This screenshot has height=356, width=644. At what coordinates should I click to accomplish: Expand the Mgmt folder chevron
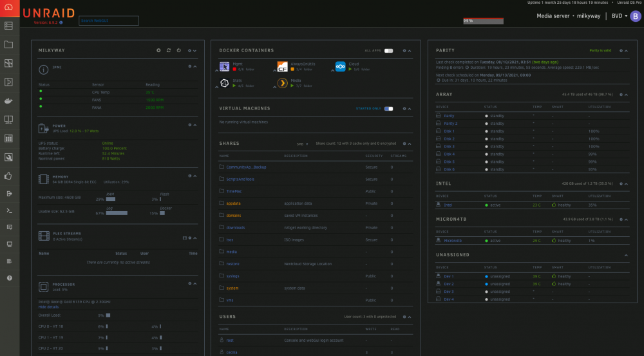[217, 71]
